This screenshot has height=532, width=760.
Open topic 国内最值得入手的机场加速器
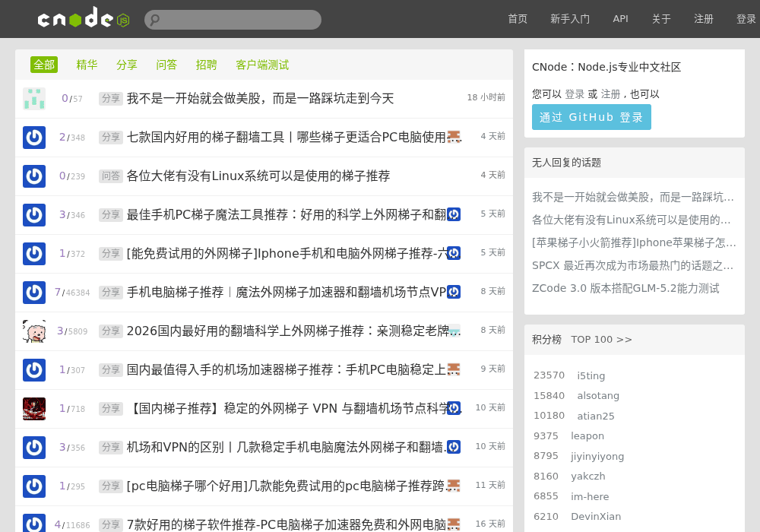[x=286, y=369]
